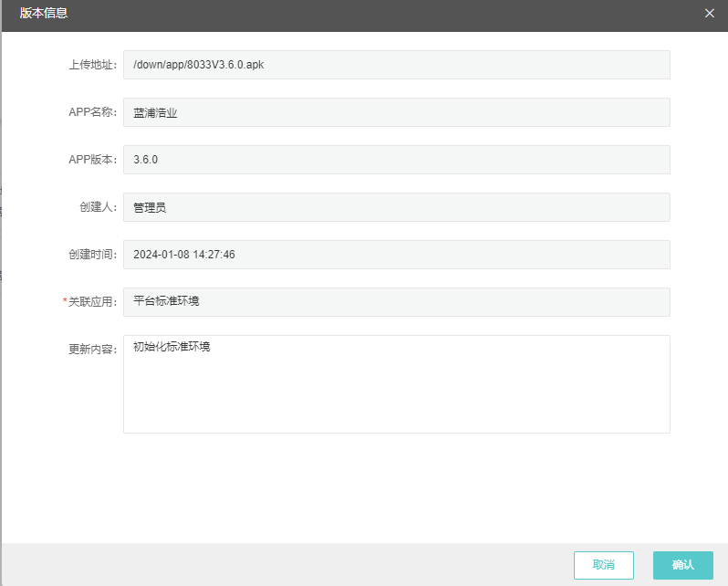The height and width of the screenshot is (586, 728).
Task: Open the 关联应用 field showing 平台标准环境
Action: click(x=397, y=301)
